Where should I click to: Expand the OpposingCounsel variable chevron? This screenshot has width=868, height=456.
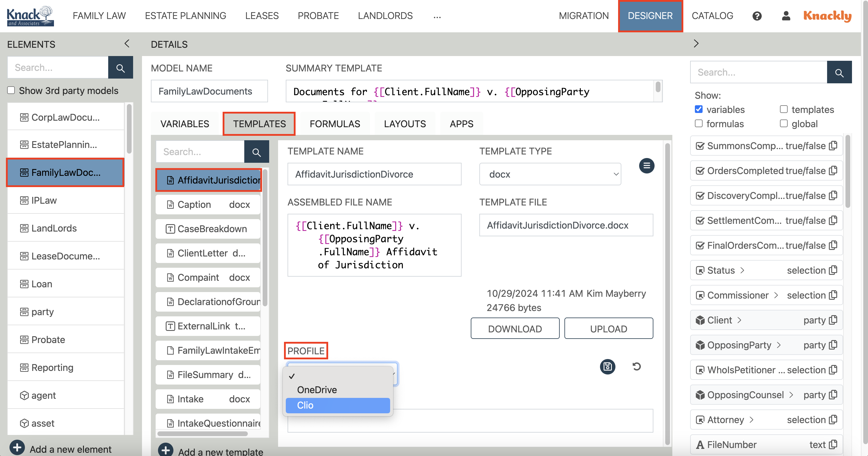pos(791,395)
